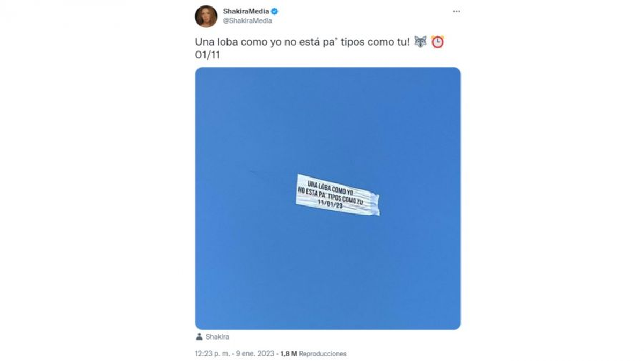The image size is (644, 361).
Task: Click the '11/01/23' date on banner
Action: pos(330,204)
